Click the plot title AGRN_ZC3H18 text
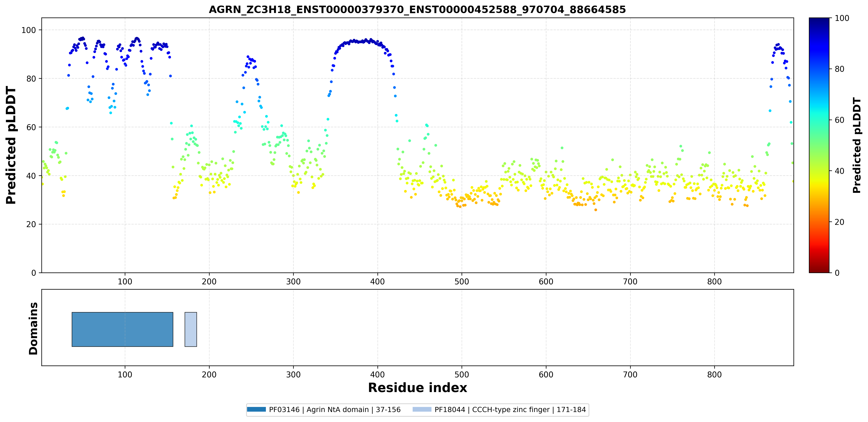This screenshot has height=422, width=868. click(x=417, y=9)
